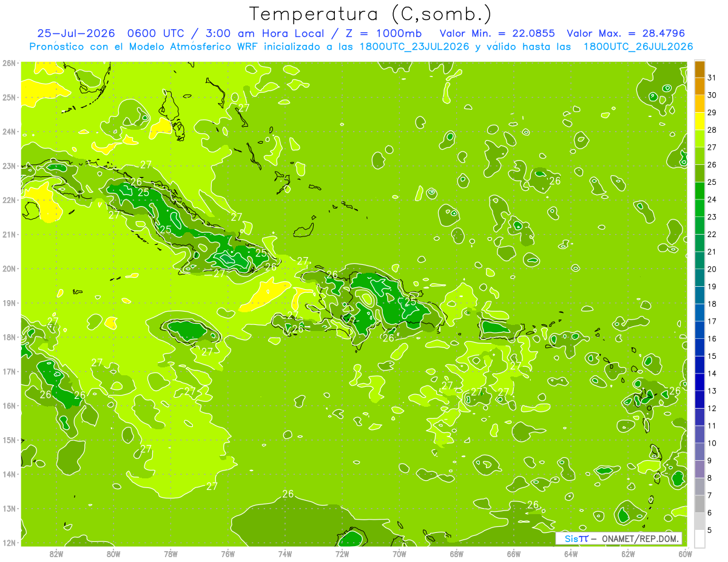Click the lime color bar segment between 27 and 28

pyautogui.click(x=699, y=139)
